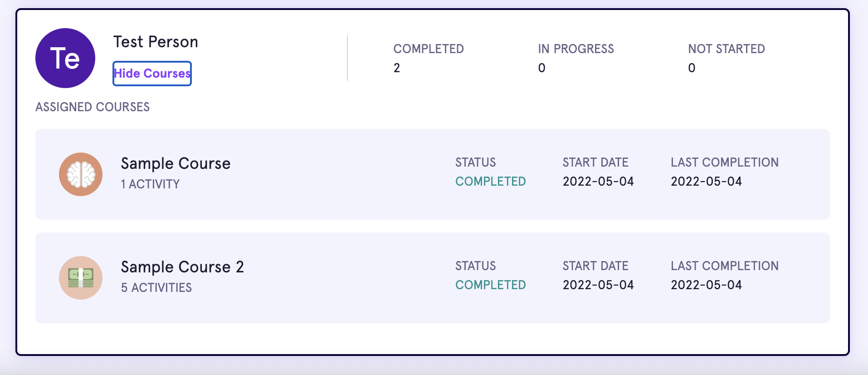
Task: Click Sample Course's green COMPLETED status
Action: 491,181
